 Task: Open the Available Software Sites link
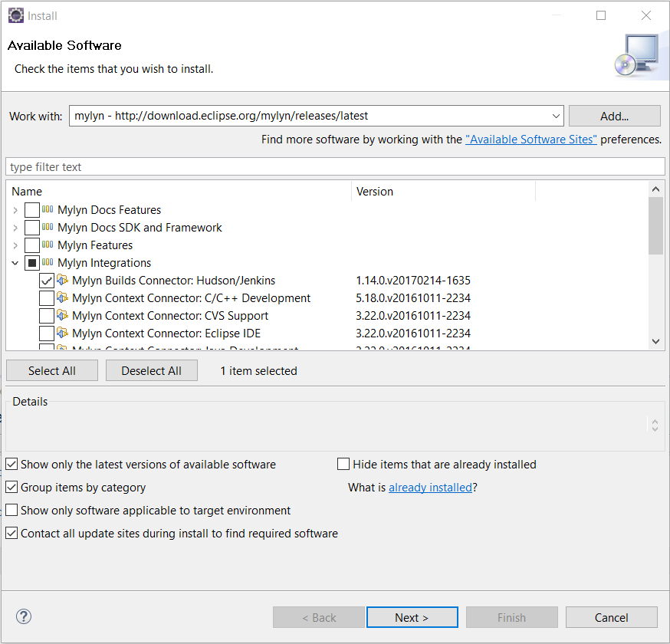pyautogui.click(x=531, y=140)
